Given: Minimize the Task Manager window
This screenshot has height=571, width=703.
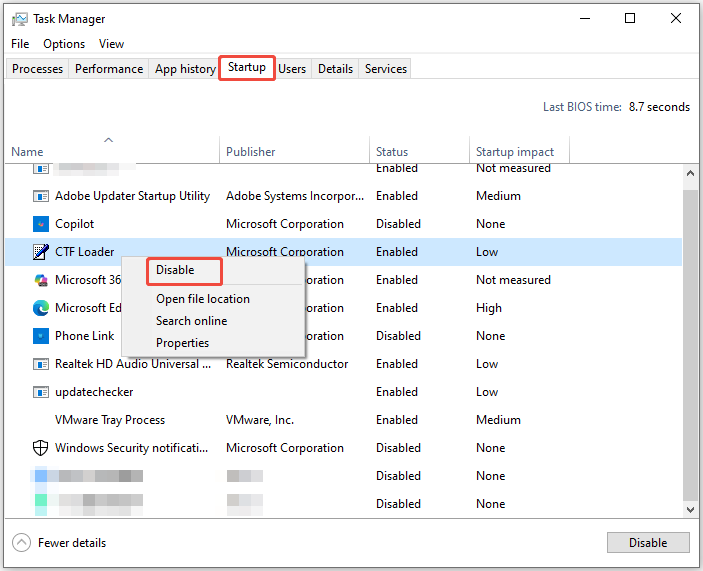Looking at the screenshot, I should pyautogui.click(x=585, y=18).
